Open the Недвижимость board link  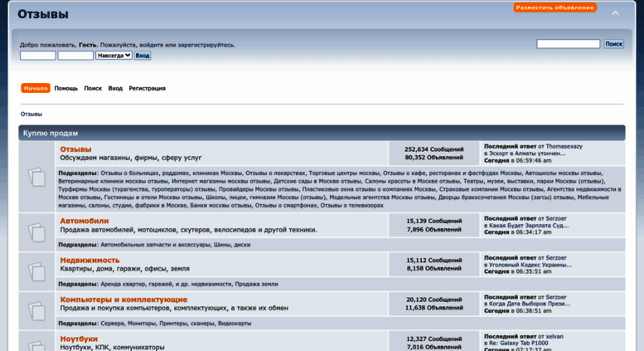pos(90,261)
